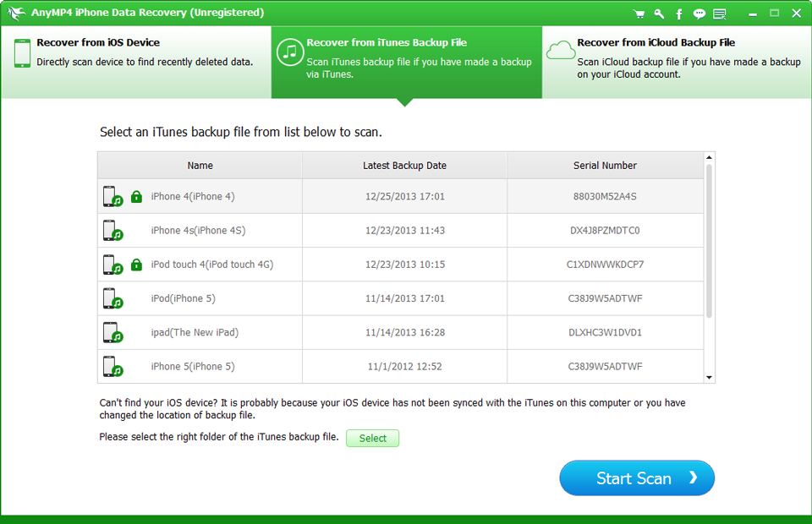Sort by Name column header

click(200, 166)
